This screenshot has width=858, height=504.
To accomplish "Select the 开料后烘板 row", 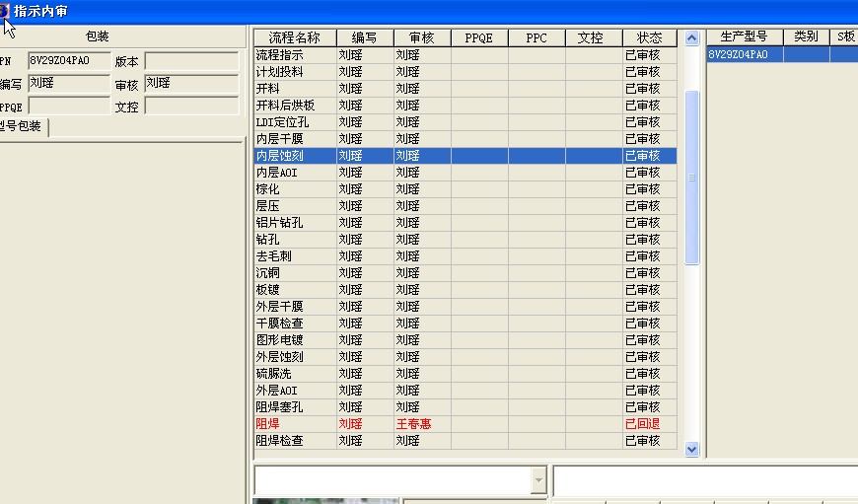I will [465, 106].
